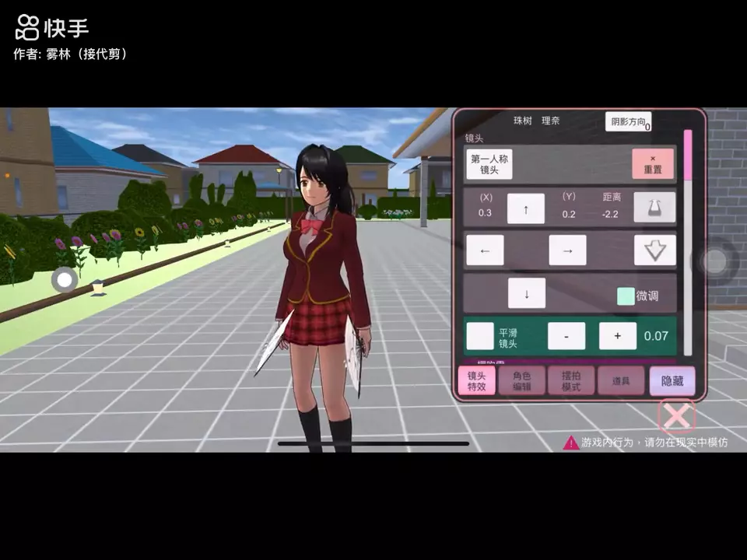The height and width of the screenshot is (560, 747).
Task: Toggle the 微调 fine-tune checkbox
Action: click(626, 296)
